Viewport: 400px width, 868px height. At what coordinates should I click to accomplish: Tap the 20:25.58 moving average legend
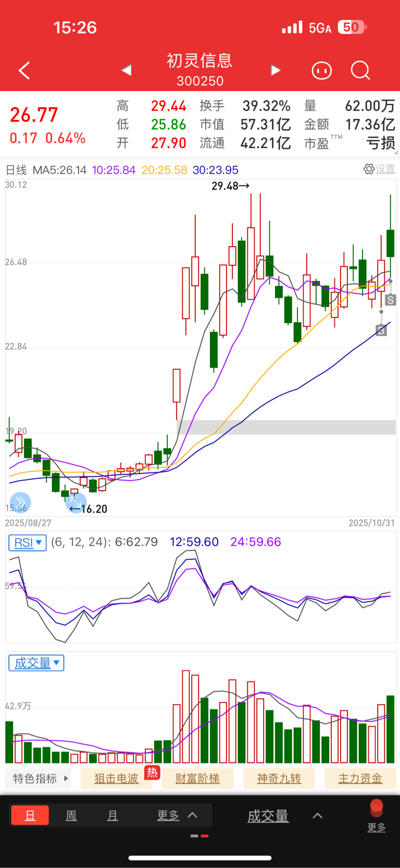[165, 170]
